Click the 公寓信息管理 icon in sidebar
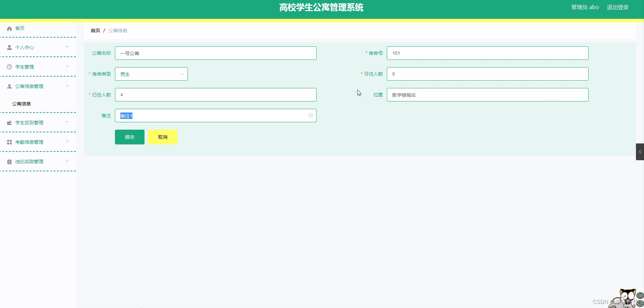 [9, 86]
